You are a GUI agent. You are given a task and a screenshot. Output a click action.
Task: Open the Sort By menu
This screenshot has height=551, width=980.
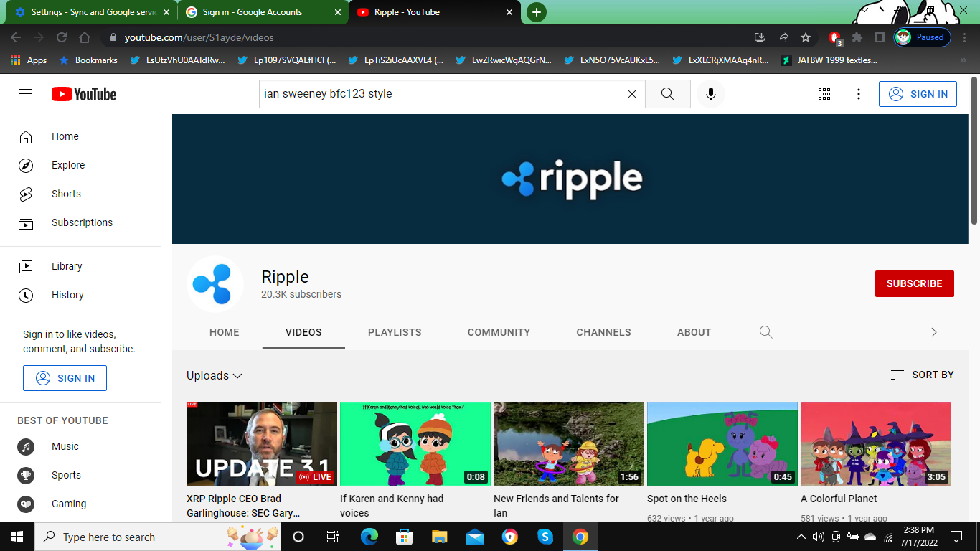pyautogui.click(x=922, y=375)
